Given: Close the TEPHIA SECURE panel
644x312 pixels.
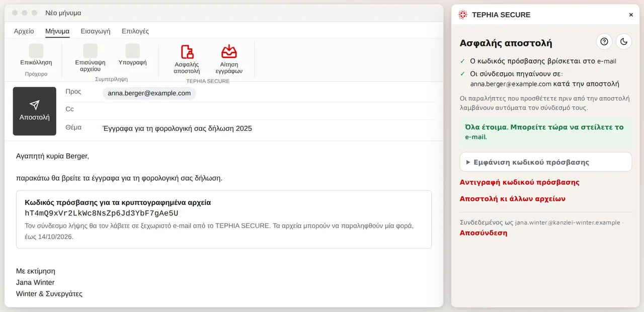Looking at the screenshot, I should (x=631, y=15).
